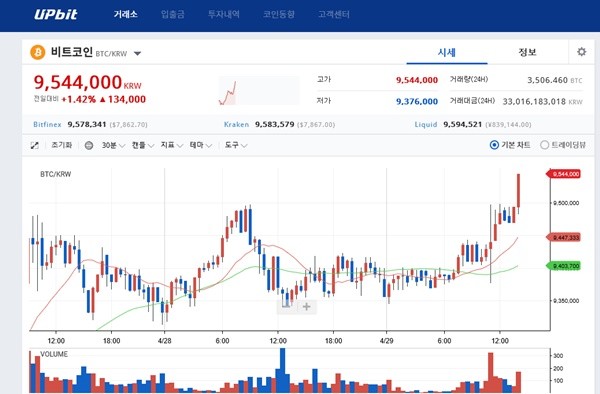Click the green 9,403,700 moving average label
Viewport: 600px width, 394px height.
(563, 266)
